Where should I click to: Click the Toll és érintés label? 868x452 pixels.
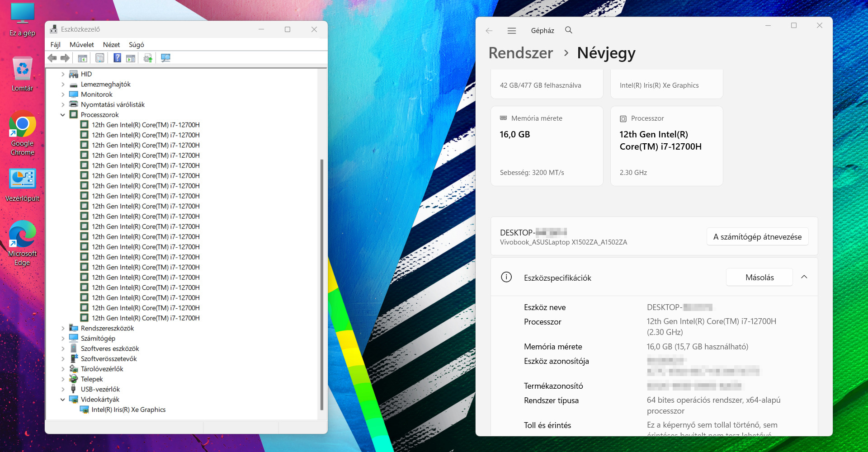coord(547,425)
